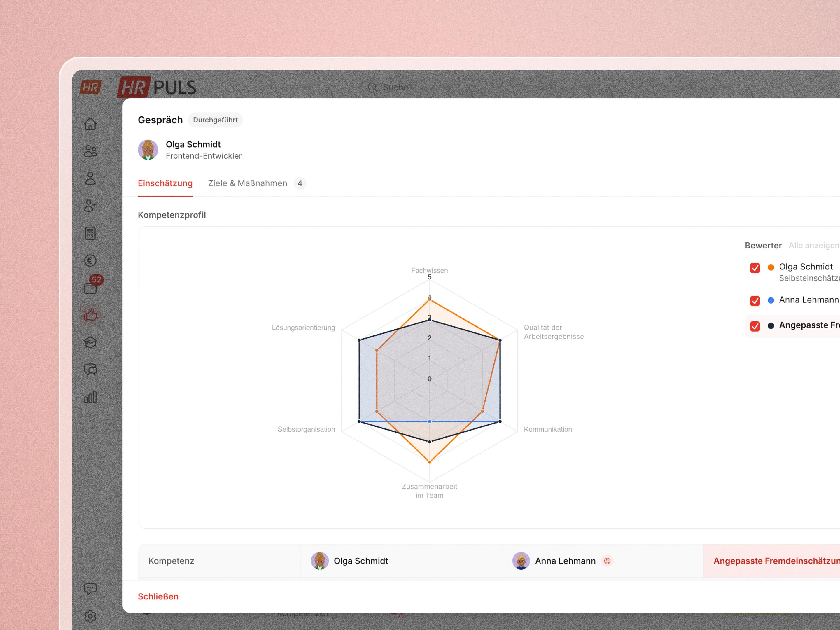This screenshot has width=840, height=630.
Task: Open the settings gear icon
Action: click(x=90, y=616)
